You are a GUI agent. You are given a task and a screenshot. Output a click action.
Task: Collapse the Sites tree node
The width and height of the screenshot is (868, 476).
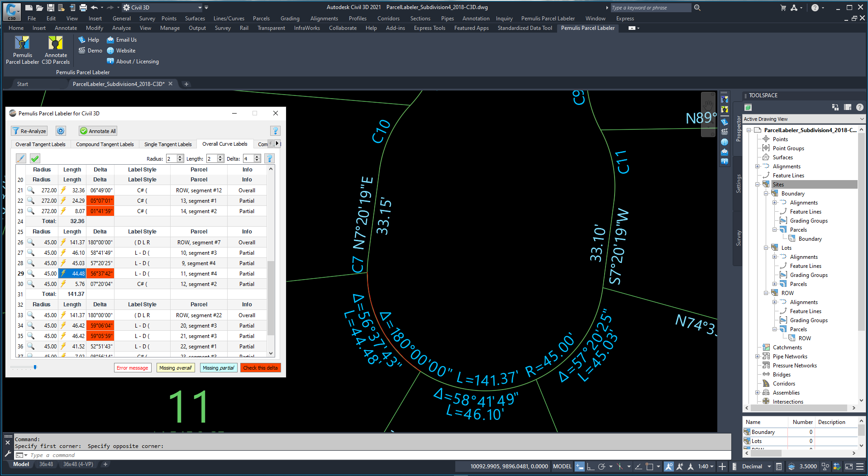click(x=758, y=185)
